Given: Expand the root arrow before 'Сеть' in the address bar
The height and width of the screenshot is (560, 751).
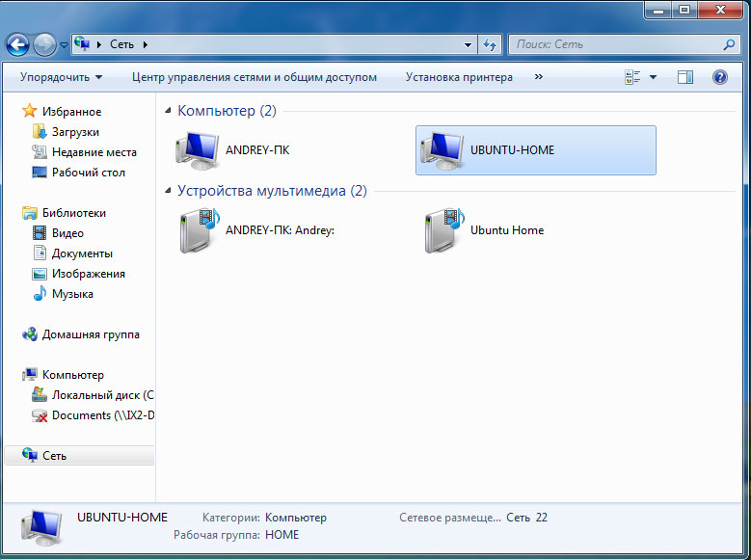Looking at the screenshot, I should [x=99, y=44].
